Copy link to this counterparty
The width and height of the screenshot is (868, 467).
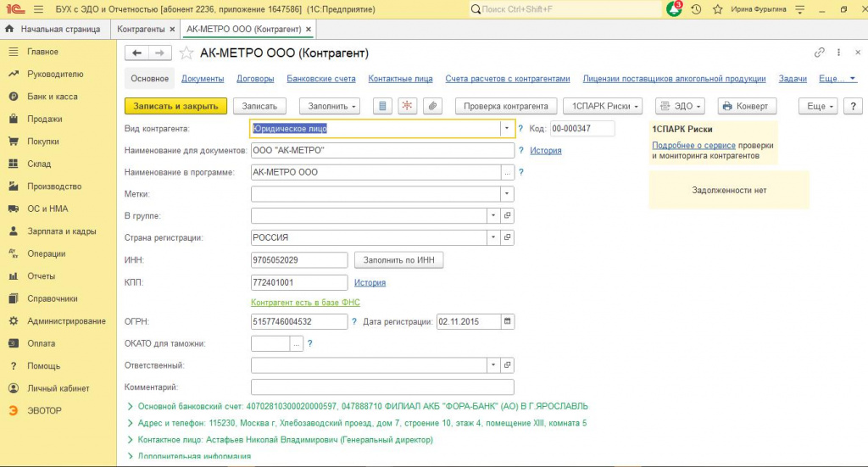pyautogui.click(x=820, y=52)
